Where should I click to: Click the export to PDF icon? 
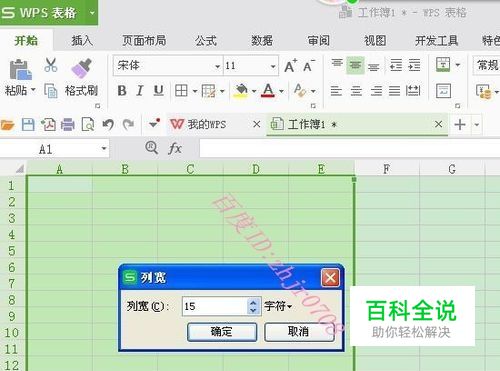pos(48,125)
